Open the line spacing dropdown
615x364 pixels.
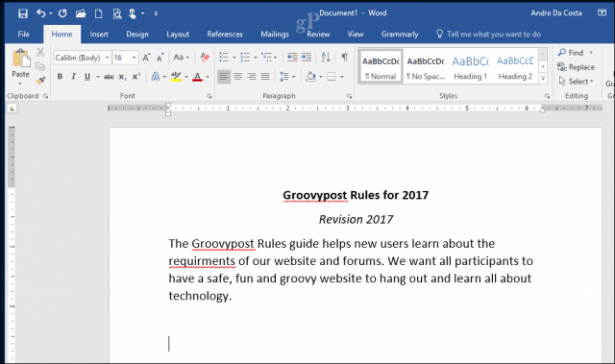(x=287, y=77)
